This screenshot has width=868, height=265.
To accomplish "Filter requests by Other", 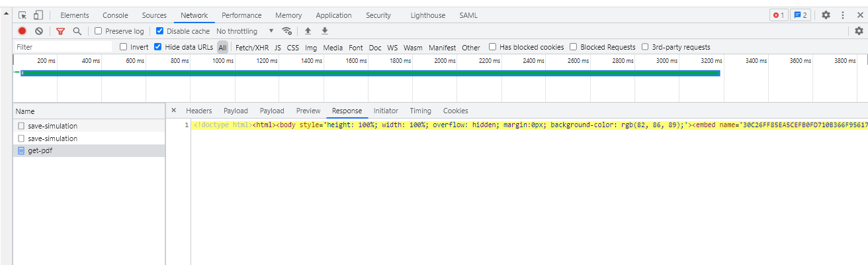I will tap(471, 47).
